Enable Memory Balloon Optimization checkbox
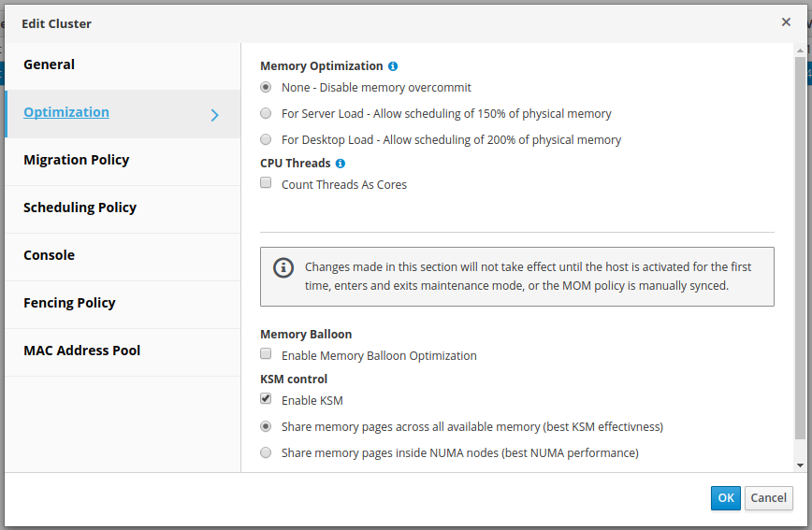812x530 pixels. (266, 354)
